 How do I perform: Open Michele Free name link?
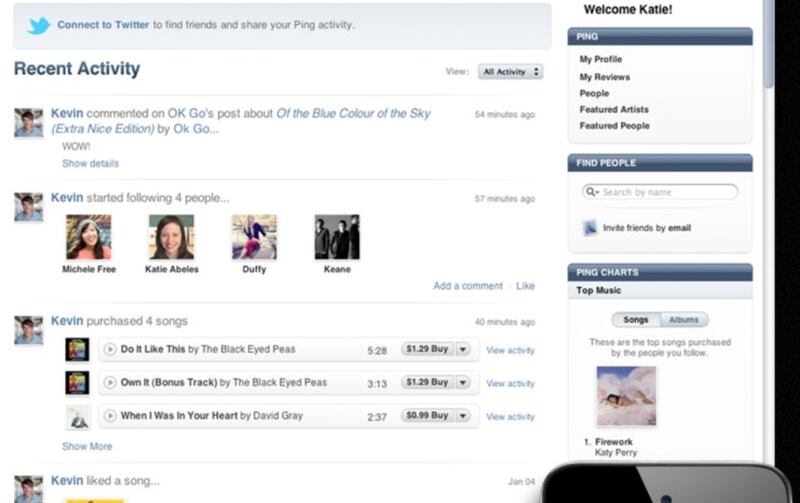pyautogui.click(x=89, y=269)
